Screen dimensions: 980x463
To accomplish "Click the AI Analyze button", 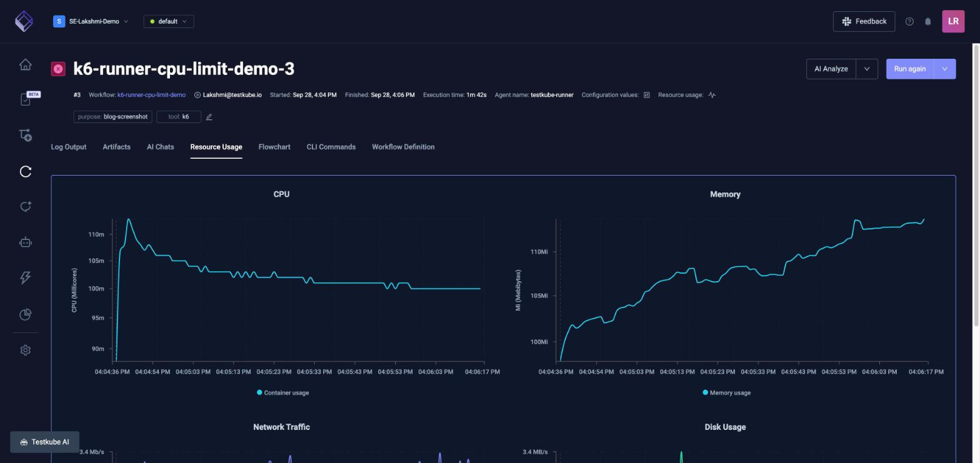I will click(831, 69).
